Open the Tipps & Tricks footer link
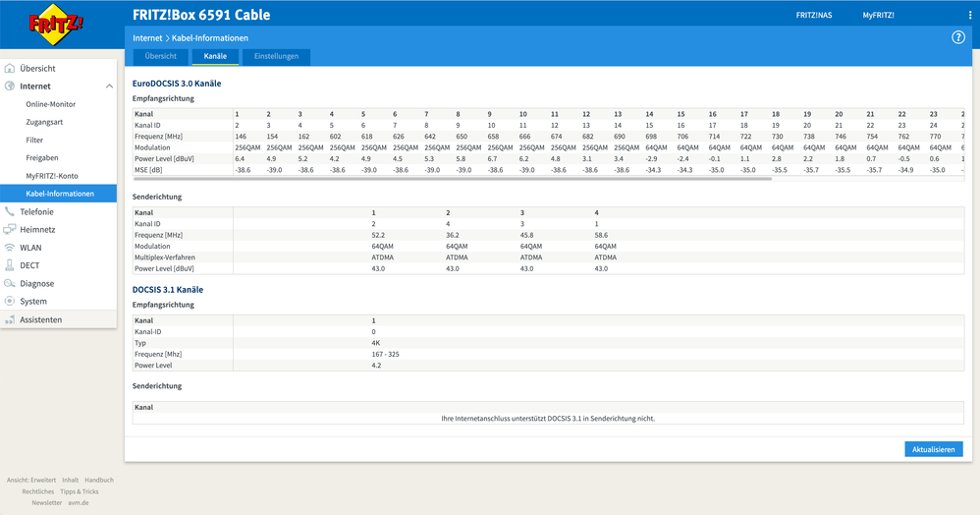This screenshot has width=980, height=515. tap(80, 491)
